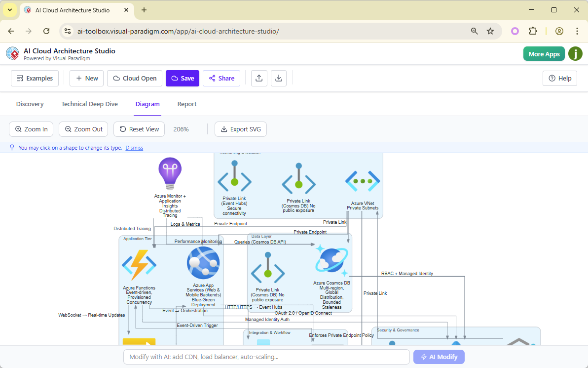Click the Modify with AI input field

(266, 356)
